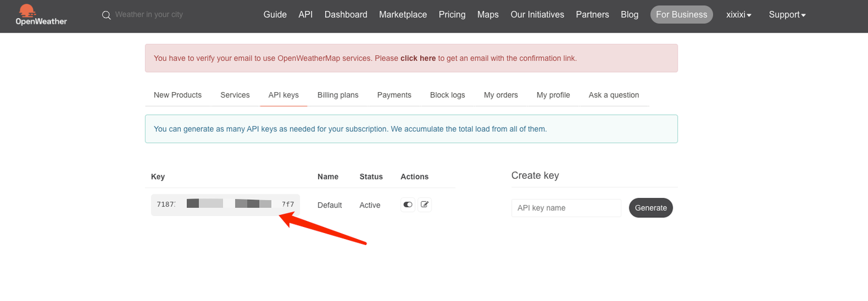Screen dimensions: 868x301
Task: Click the 'click here' confirmation link
Action: point(418,58)
